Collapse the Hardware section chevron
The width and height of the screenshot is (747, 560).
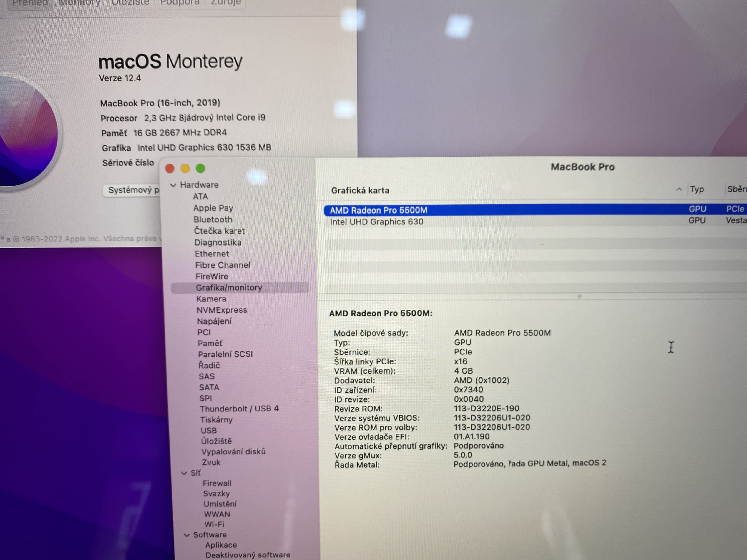(x=174, y=185)
